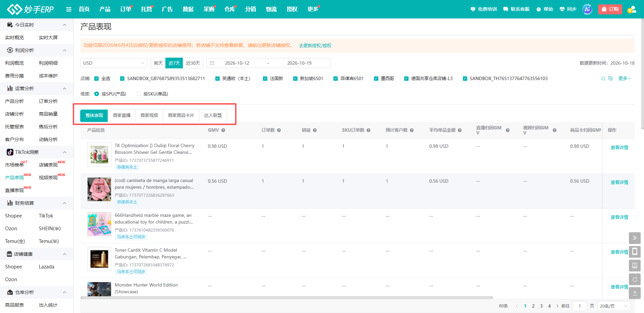Select the 按SKU(单品) dimension radio button
The width and height of the screenshot is (644, 313).
[x=139, y=94]
